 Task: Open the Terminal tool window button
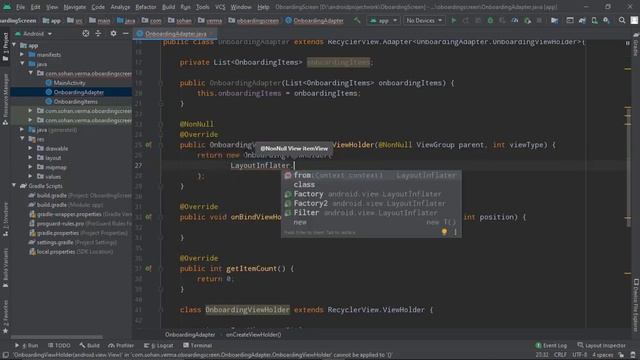coord(198,345)
